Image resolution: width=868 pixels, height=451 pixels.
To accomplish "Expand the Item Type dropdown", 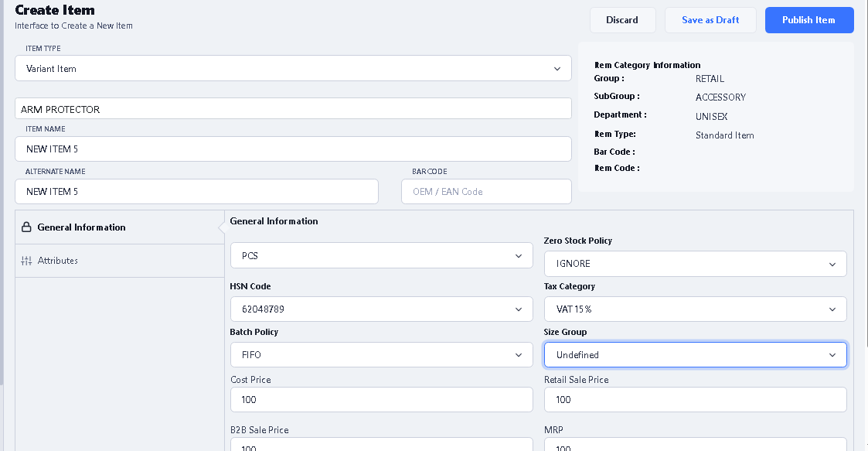I will (x=293, y=68).
